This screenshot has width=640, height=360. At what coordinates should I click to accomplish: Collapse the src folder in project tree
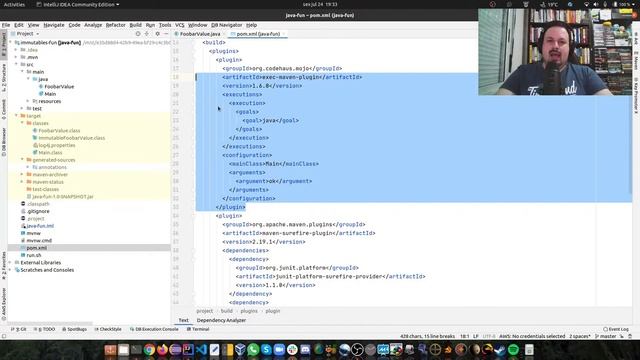click(x=16, y=64)
